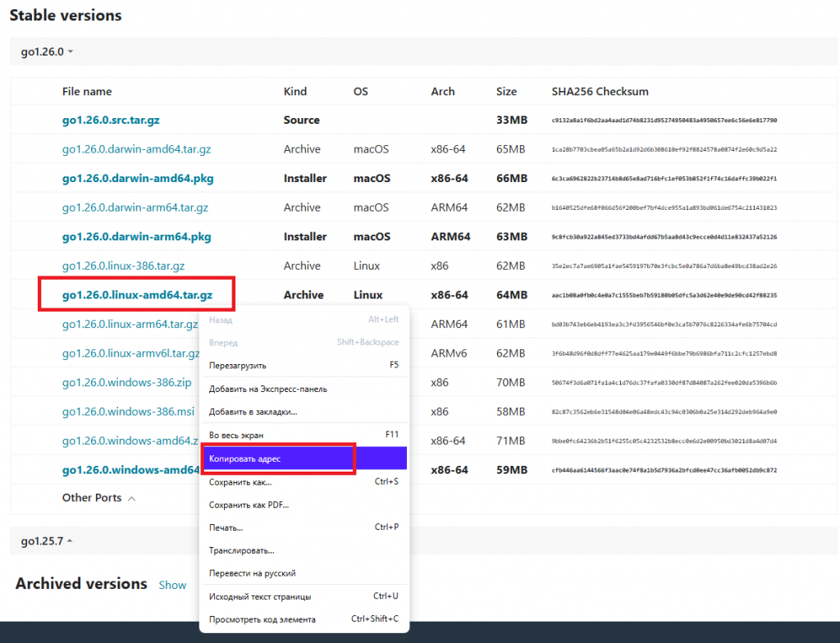The height and width of the screenshot is (643, 840).
Task: Select 'Добавить на Экспресс-панель' menu item
Action: tap(267, 389)
